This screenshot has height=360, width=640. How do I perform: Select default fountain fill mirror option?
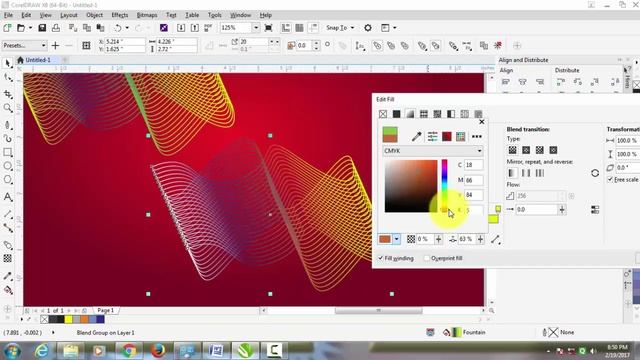(512, 173)
